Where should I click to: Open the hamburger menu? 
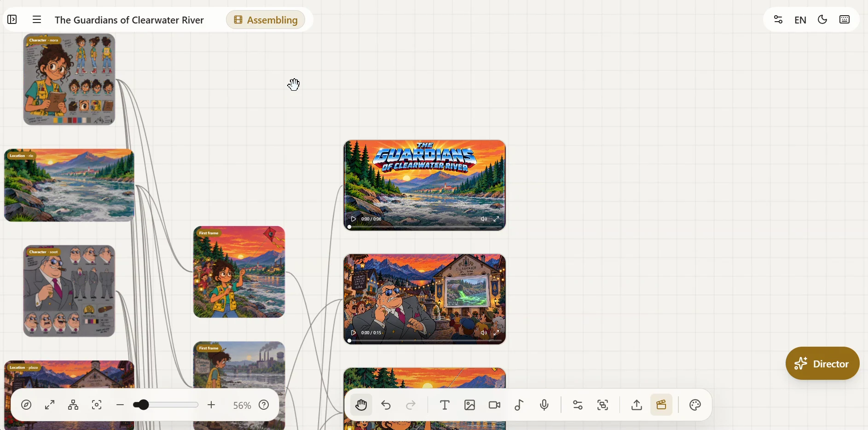pyautogui.click(x=37, y=20)
